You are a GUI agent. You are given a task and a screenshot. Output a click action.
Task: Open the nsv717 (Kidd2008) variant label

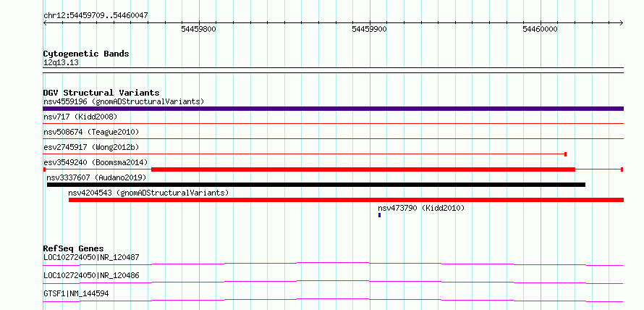point(80,117)
